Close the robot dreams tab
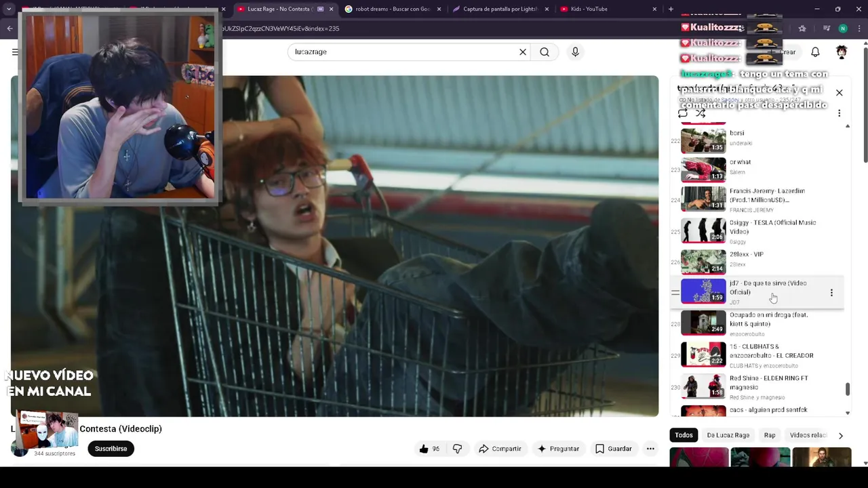 (x=439, y=9)
